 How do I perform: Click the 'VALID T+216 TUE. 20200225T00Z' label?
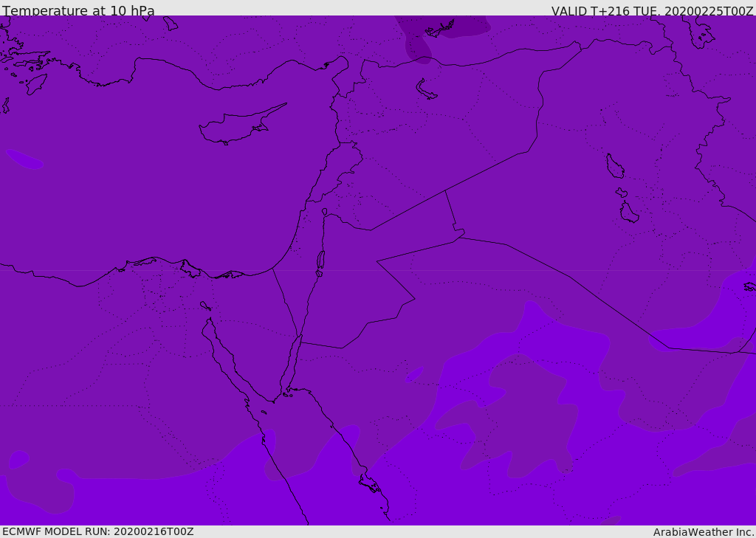(653, 10)
